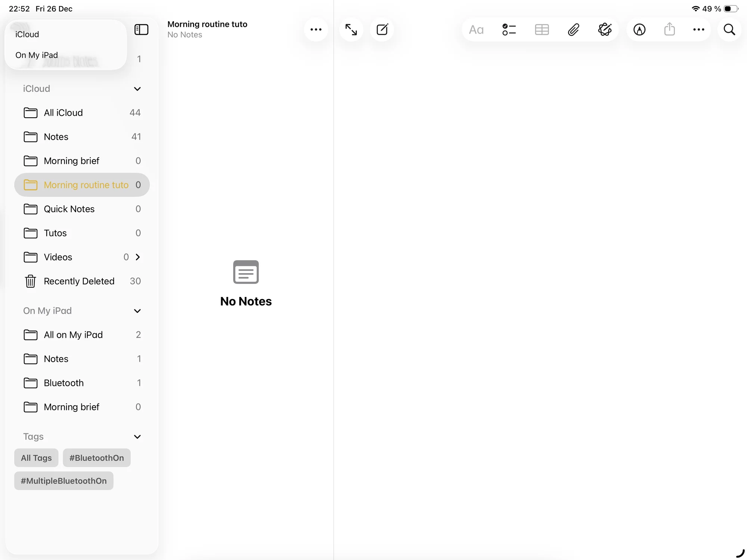Screen dimensions: 747x560
Task: Open the text format Aa options
Action: (476, 30)
